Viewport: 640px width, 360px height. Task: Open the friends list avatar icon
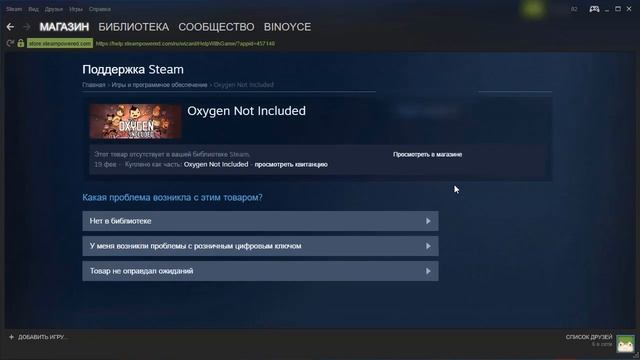pos(625,344)
